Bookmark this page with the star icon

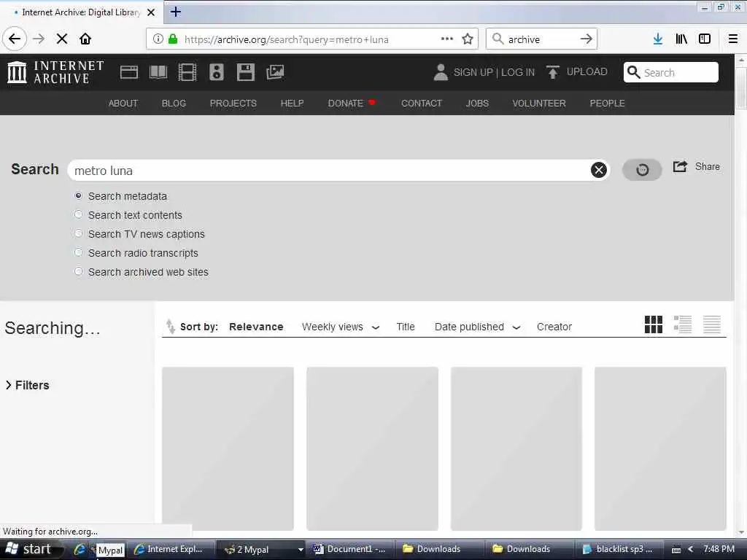[468, 39]
